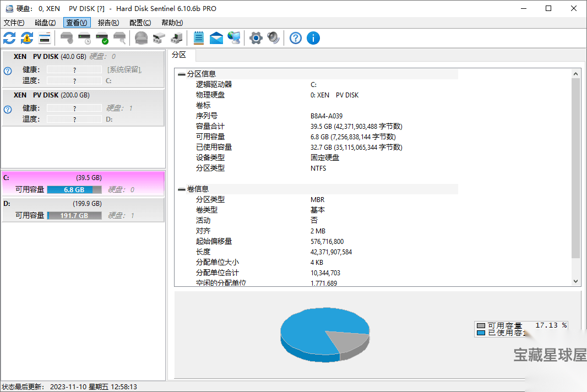Open help with the question mark icon

tap(295, 38)
